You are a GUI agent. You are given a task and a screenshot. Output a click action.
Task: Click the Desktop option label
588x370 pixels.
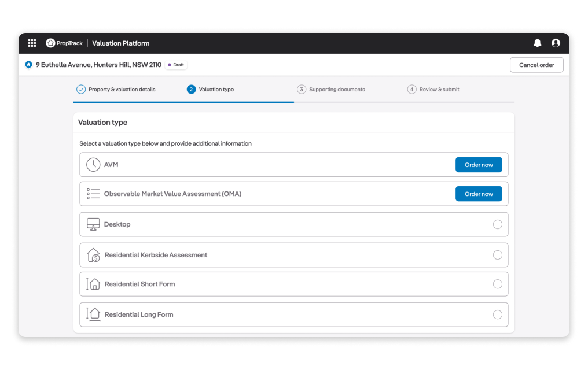117,224
